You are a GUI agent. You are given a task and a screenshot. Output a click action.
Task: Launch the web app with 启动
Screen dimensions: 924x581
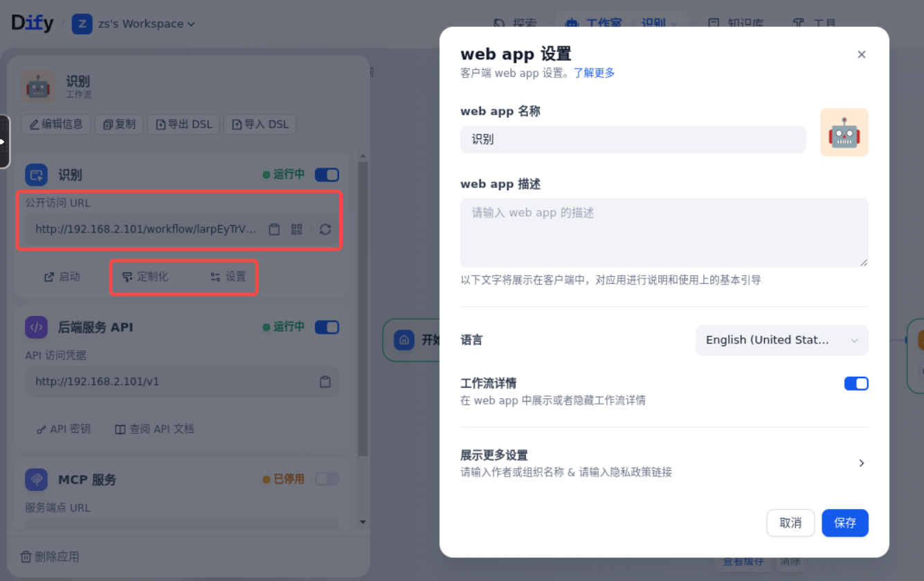coord(62,276)
